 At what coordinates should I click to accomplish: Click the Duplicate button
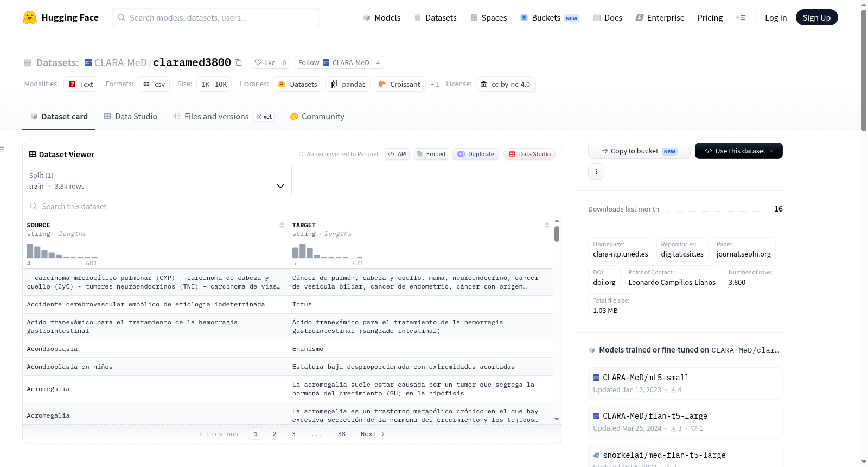[x=476, y=154]
